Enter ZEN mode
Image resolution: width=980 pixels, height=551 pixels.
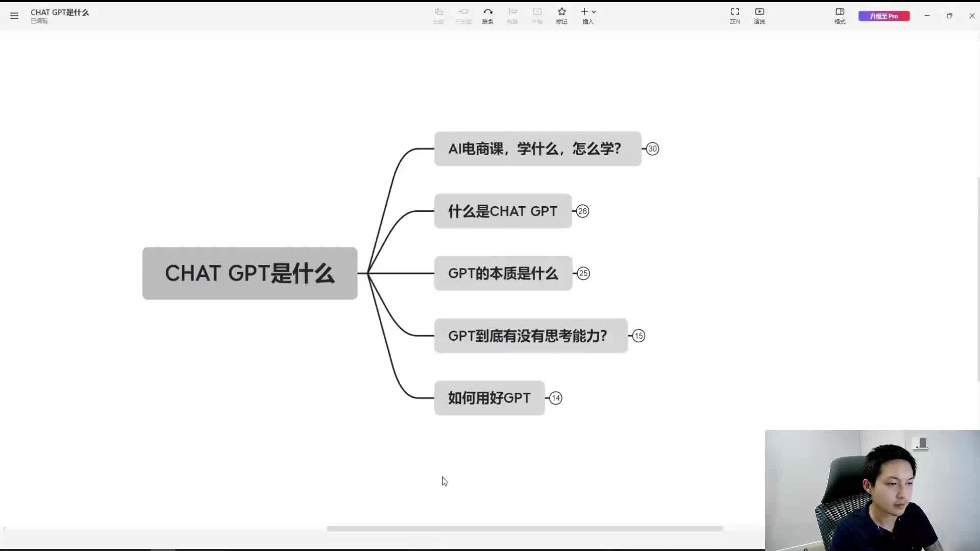coord(735,16)
